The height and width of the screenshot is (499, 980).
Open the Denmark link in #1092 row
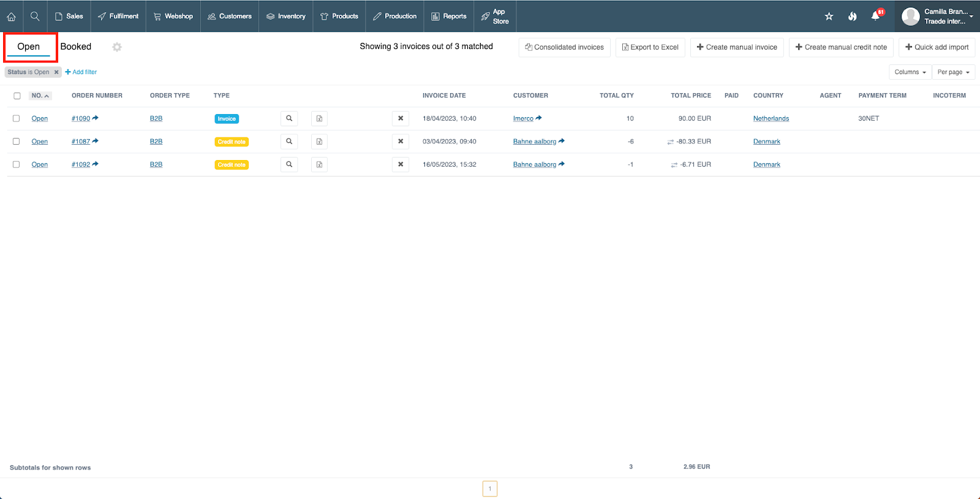[767, 165]
